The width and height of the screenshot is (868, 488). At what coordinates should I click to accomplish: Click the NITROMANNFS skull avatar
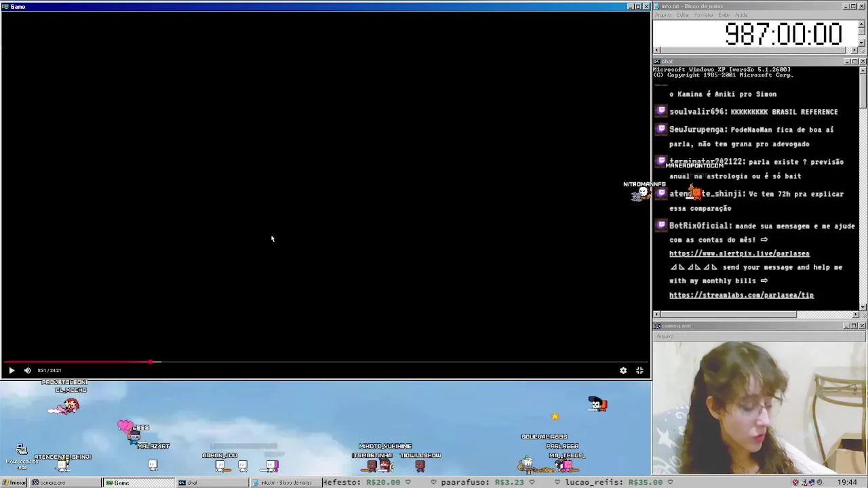tap(641, 194)
